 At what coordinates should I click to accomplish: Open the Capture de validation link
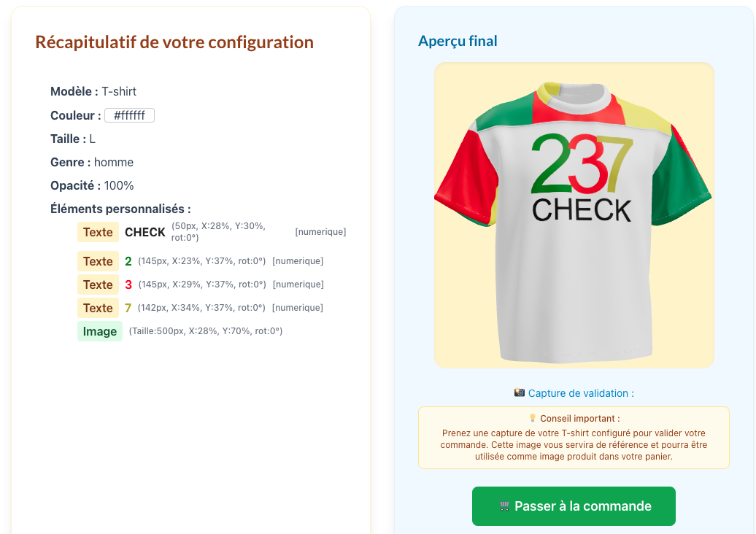click(x=581, y=393)
